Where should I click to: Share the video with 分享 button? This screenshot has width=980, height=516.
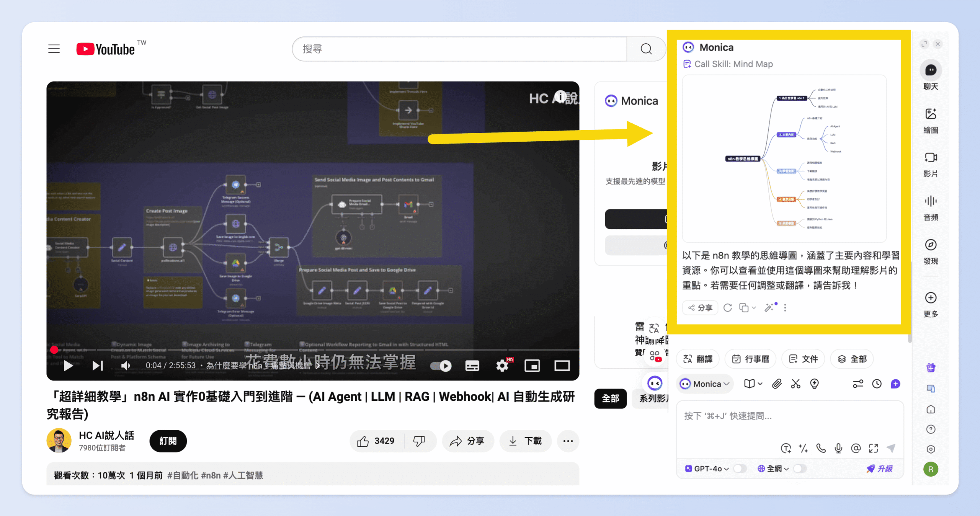pos(468,441)
